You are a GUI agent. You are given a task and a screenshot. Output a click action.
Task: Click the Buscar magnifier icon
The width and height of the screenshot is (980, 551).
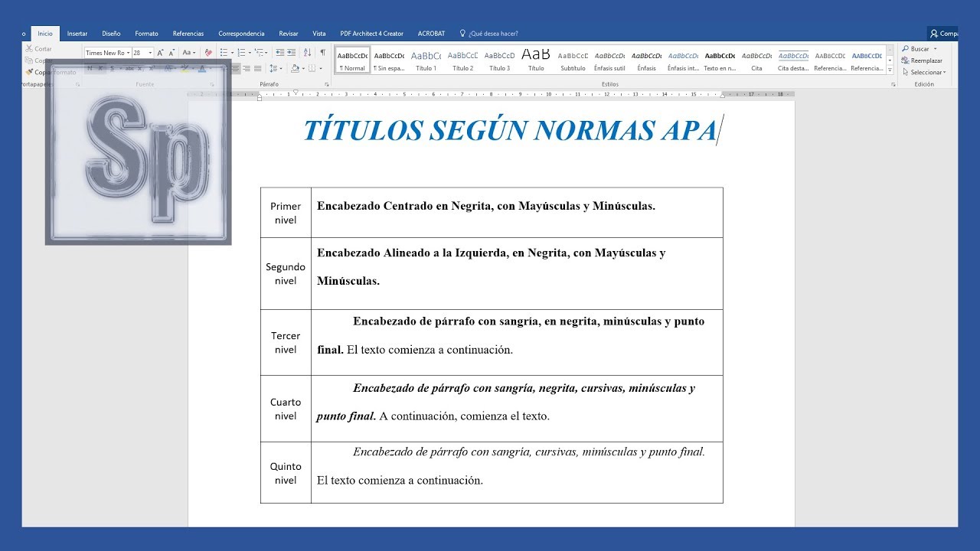click(906, 49)
